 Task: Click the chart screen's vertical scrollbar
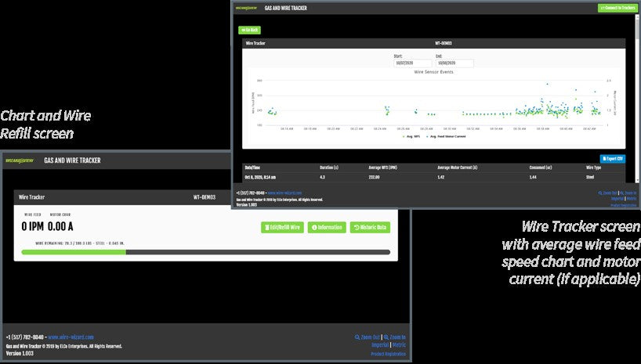[638, 98]
